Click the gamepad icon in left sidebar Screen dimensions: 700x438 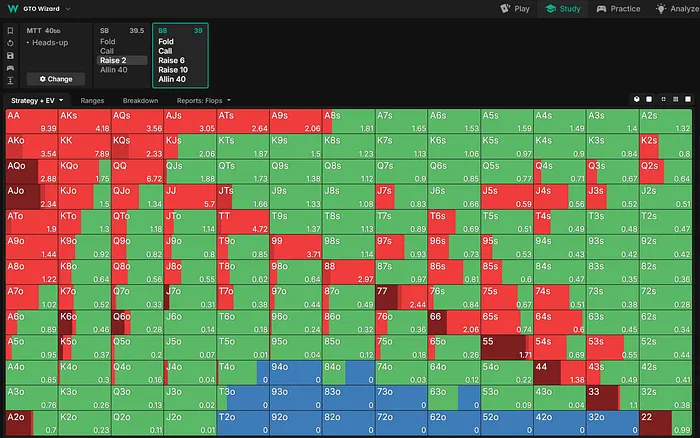[x=9, y=67]
